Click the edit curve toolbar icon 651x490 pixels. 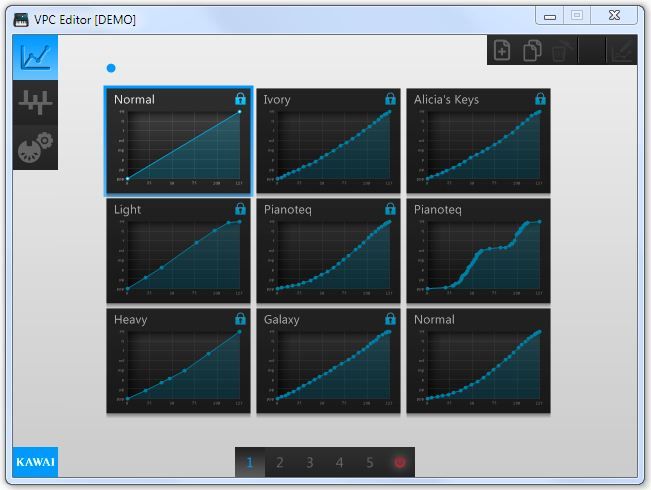622,50
